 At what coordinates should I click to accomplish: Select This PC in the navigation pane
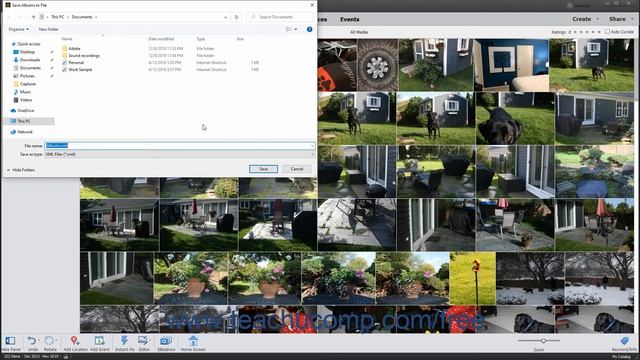click(x=24, y=121)
